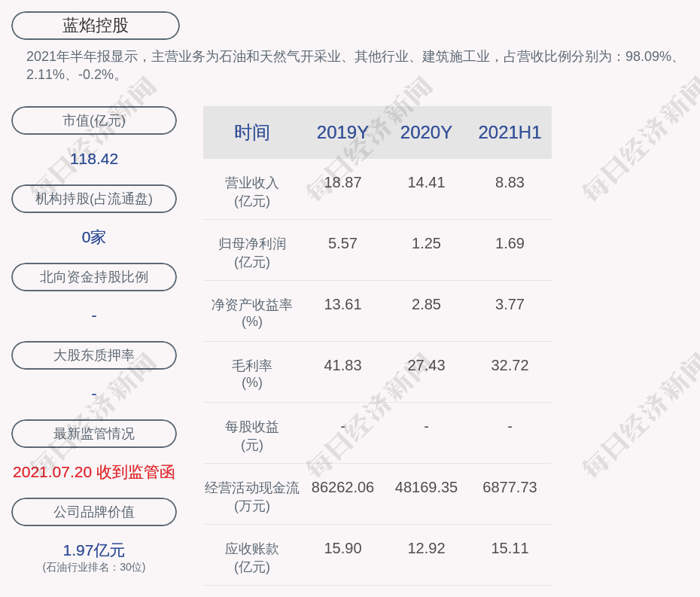Open the red 2021.07.20 收到监管函 notice
700x597 pixels.
click(94, 472)
